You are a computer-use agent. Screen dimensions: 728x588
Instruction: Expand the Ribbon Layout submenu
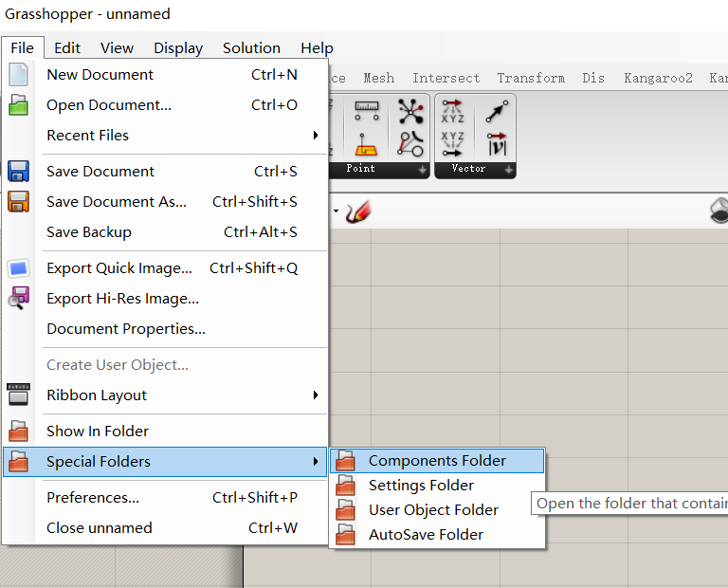165,395
